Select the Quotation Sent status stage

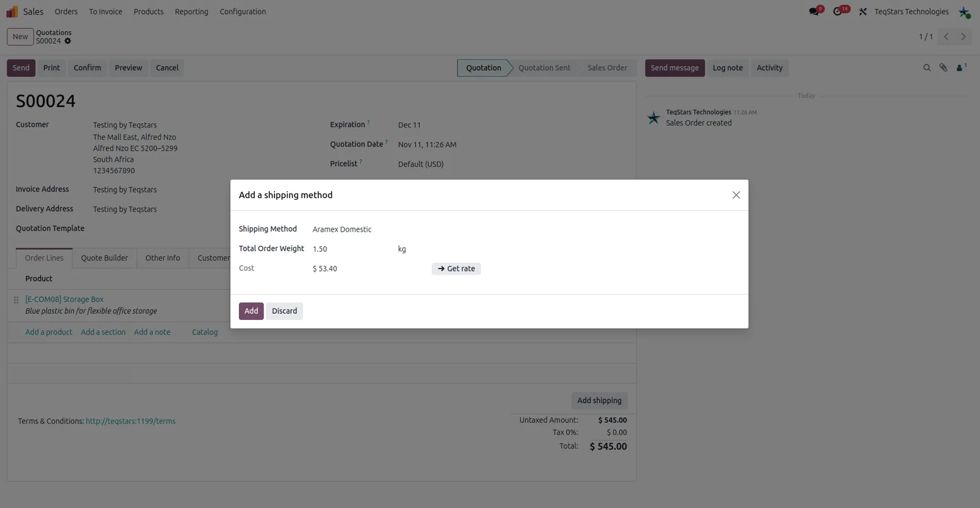pos(545,68)
